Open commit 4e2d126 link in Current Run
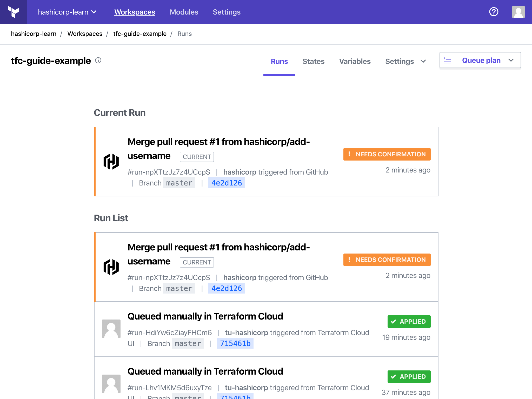The image size is (532, 399). tap(227, 183)
